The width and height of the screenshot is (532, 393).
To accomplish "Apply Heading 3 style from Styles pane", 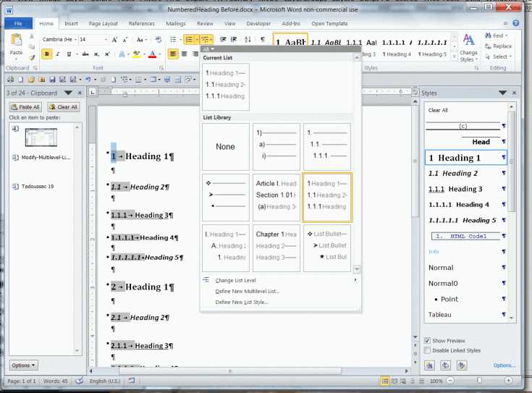I will pyautogui.click(x=466, y=189).
